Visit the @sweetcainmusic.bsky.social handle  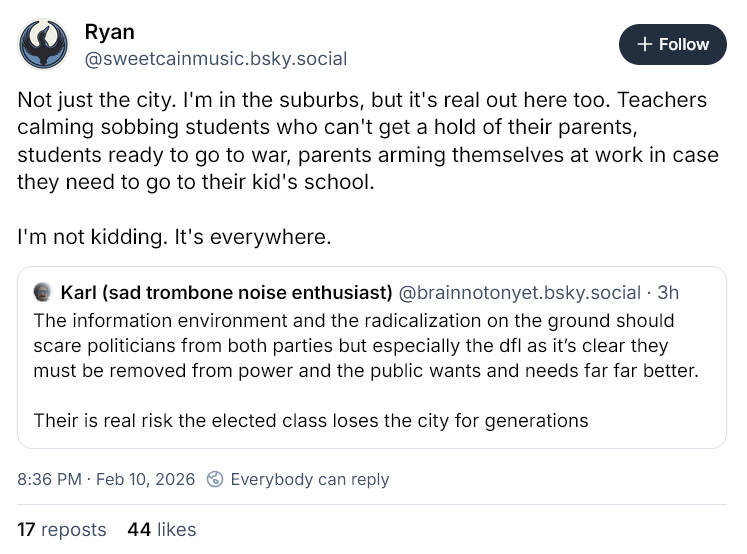tap(215, 59)
